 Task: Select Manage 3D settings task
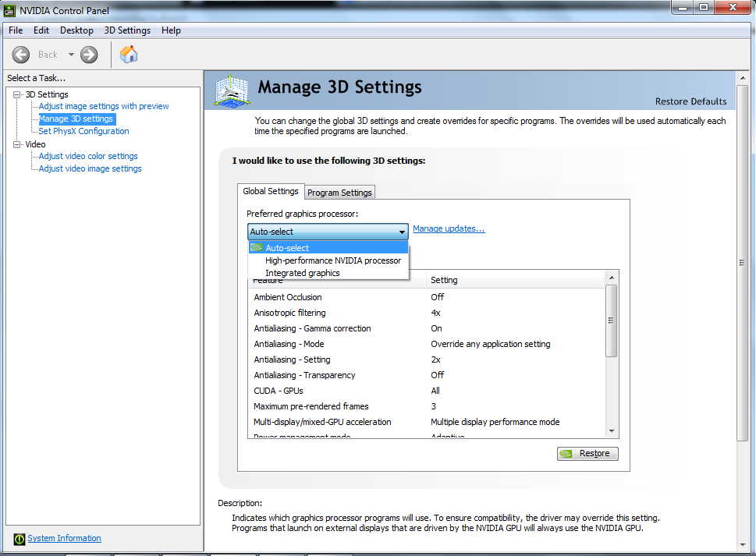[76, 119]
